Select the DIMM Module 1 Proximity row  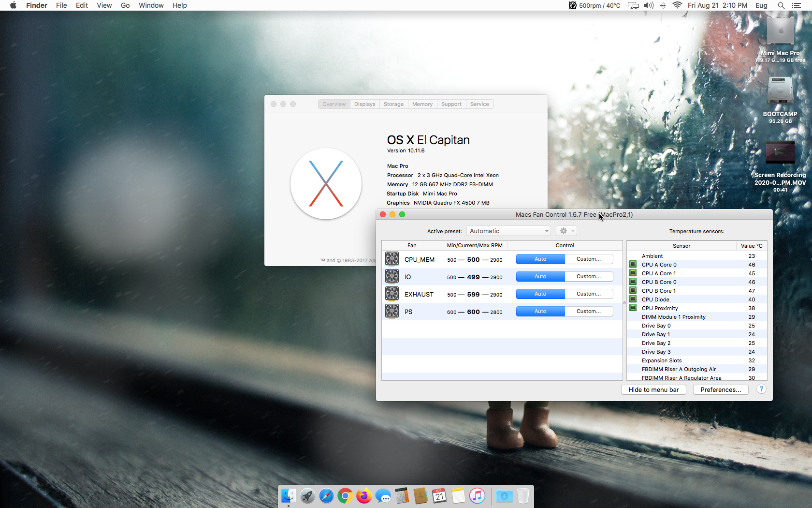697,317
